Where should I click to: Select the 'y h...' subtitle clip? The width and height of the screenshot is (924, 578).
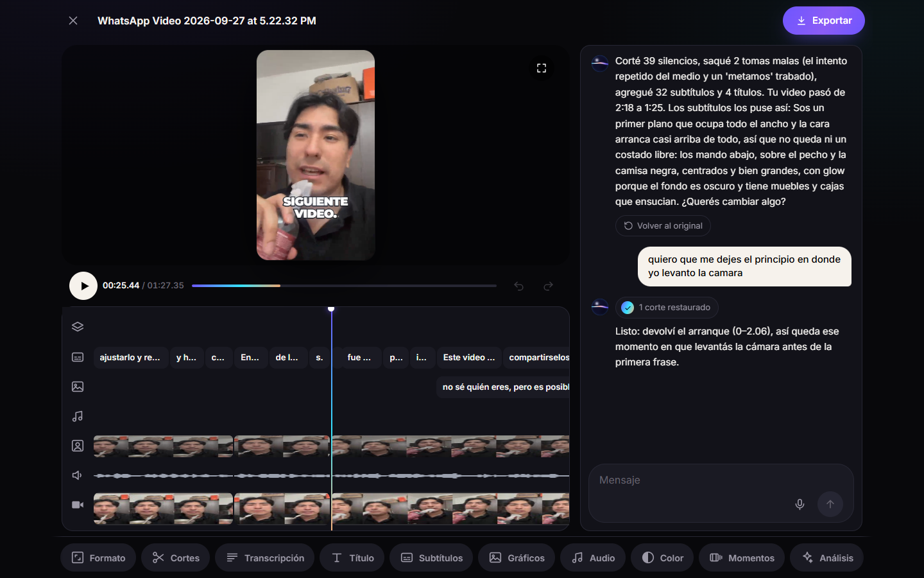187,357
